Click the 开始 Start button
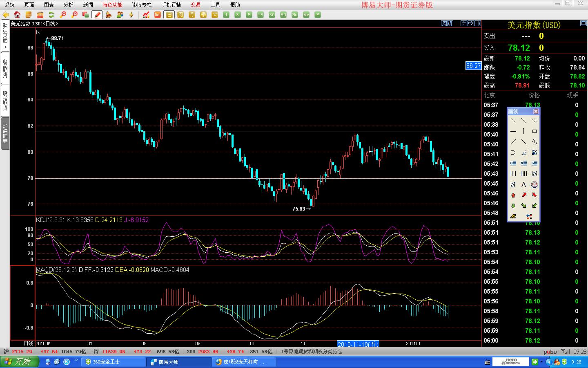588x368 pixels. point(20,362)
